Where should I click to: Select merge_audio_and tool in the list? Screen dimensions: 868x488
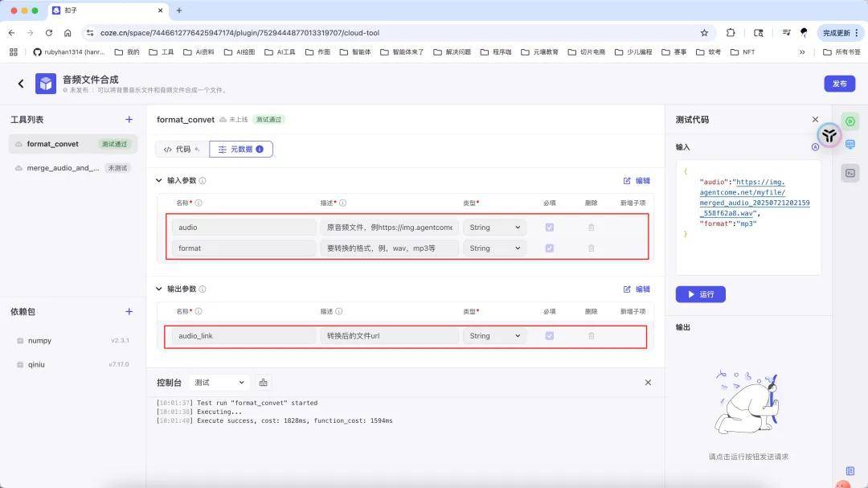[x=63, y=168]
